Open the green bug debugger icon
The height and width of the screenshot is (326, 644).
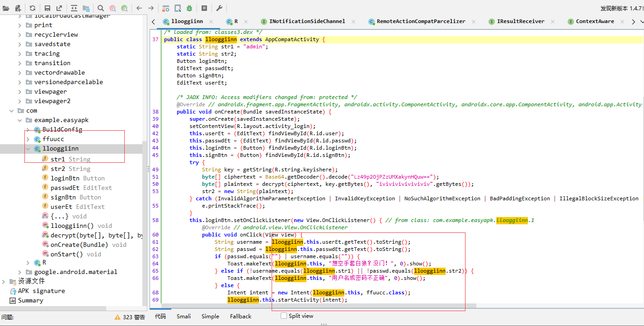[x=189, y=8]
